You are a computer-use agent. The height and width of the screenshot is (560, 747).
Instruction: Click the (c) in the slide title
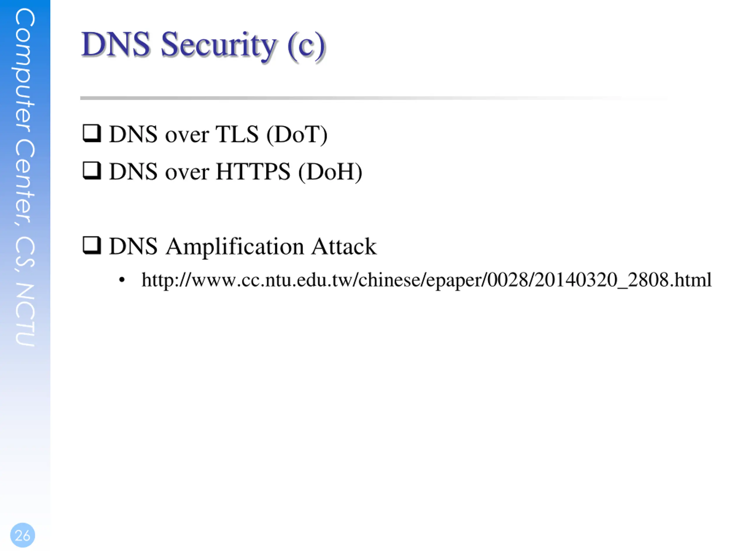pyautogui.click(x=307, y=45)
